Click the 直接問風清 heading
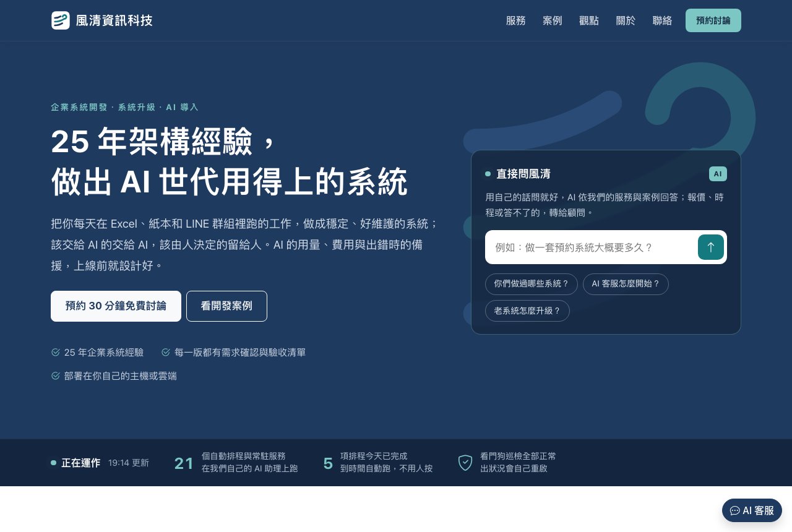The height and width of the screenshot is (532, 792). click(523, 174)
